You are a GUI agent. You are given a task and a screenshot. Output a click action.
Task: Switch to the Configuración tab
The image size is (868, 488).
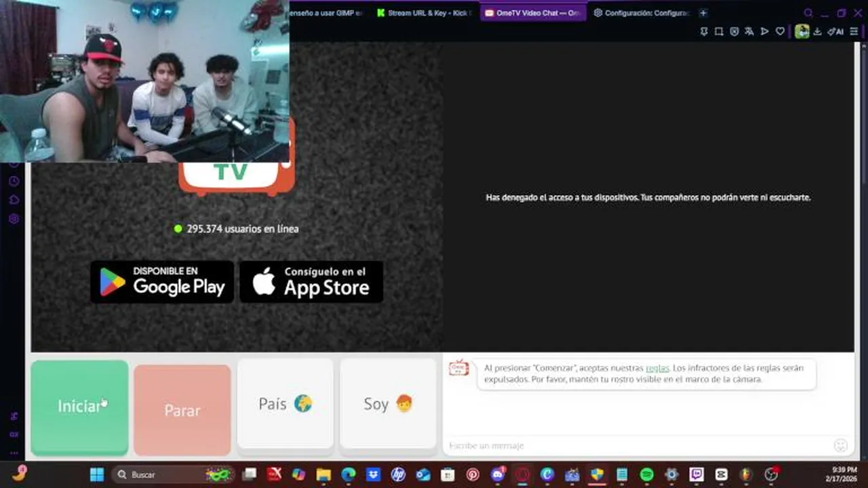pos(641,13)
